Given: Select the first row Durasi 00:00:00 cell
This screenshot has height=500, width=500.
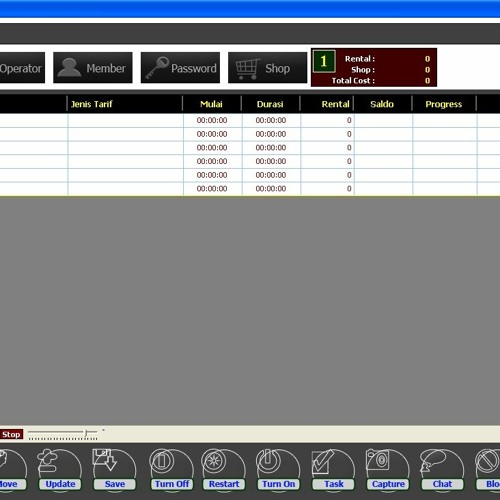Looking at the screenshot, I should pyautogui.click(x=271, y=120).
